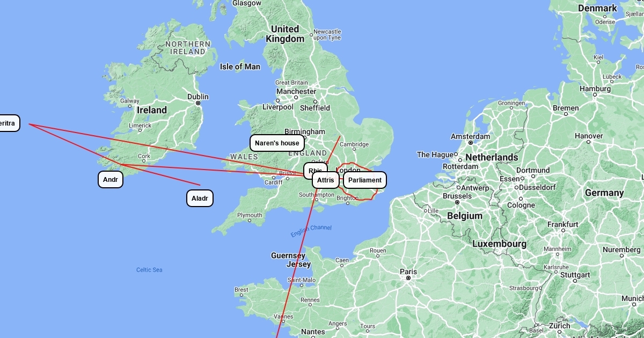Click the Manchester city dot
The width and height of the screenshot is (644, 338).
pyautogui.click(x=296, y=98)
